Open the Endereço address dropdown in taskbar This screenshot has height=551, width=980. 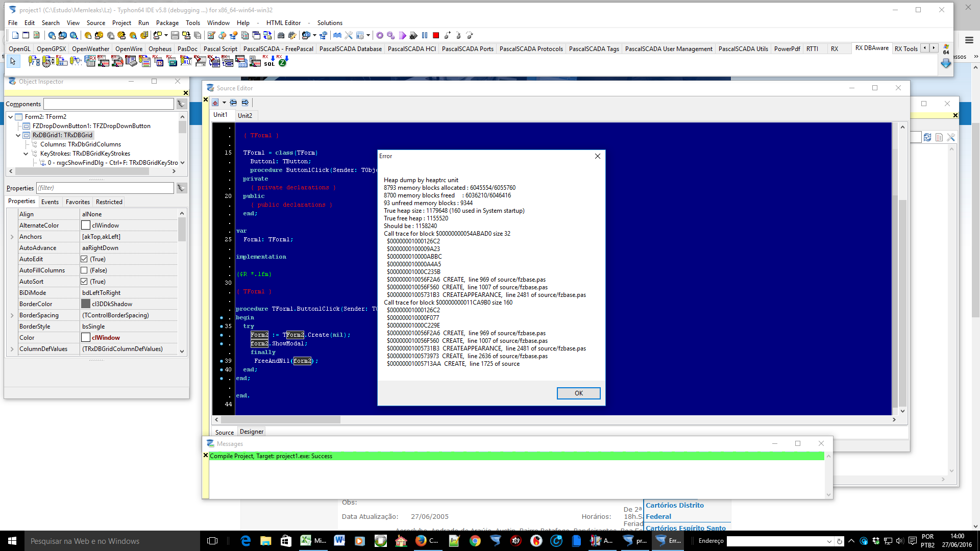click(x=829, y=541)
